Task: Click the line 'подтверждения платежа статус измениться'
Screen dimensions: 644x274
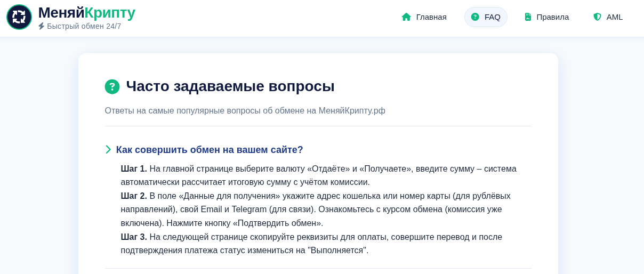Action: (245, 251)
